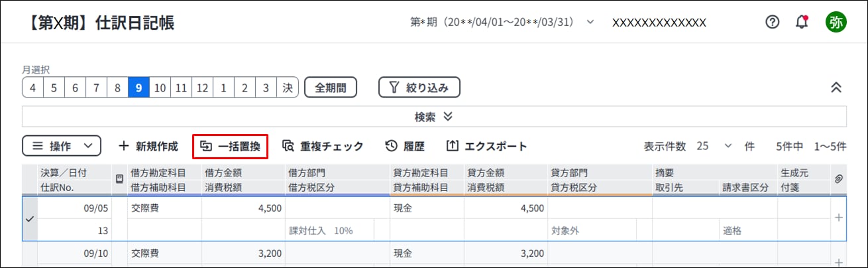Select month 9 tab
Viewport: 868px width, 268px height.
pos(138,87)
